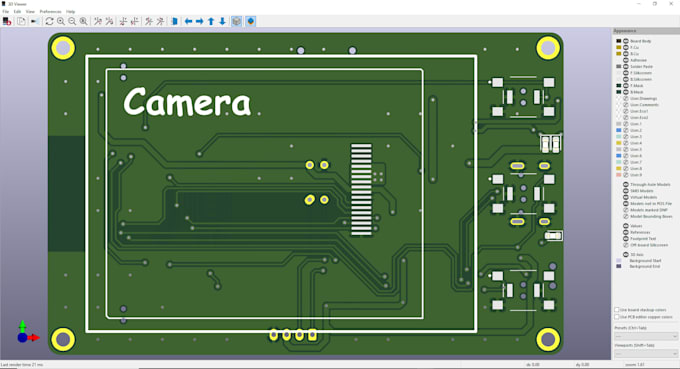
Task: Click the move board up arrow
Action: 211,21
